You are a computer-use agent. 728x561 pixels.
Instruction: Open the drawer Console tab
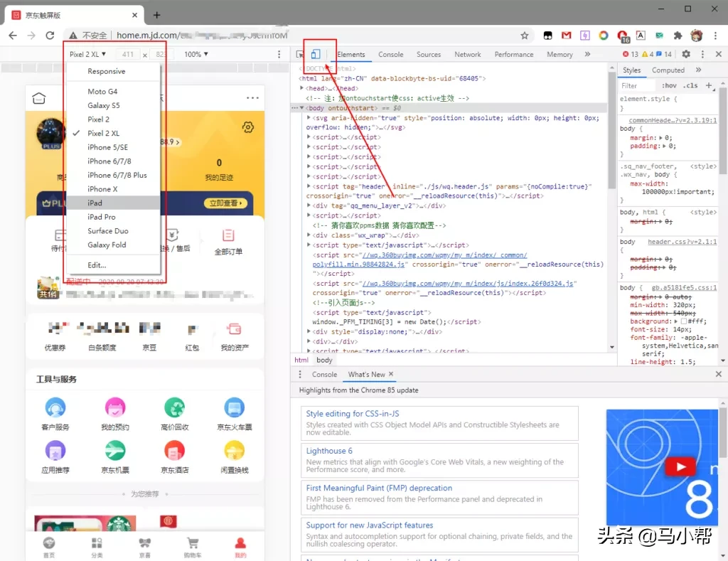pos(324,374)
